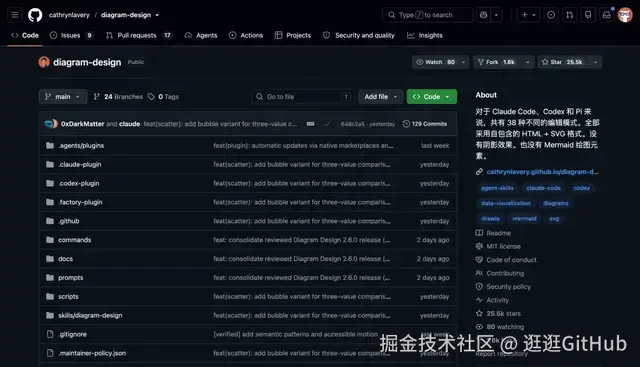Open the Copilot chat icon
This screenshot has width=640, height=367.
(483, 15)
